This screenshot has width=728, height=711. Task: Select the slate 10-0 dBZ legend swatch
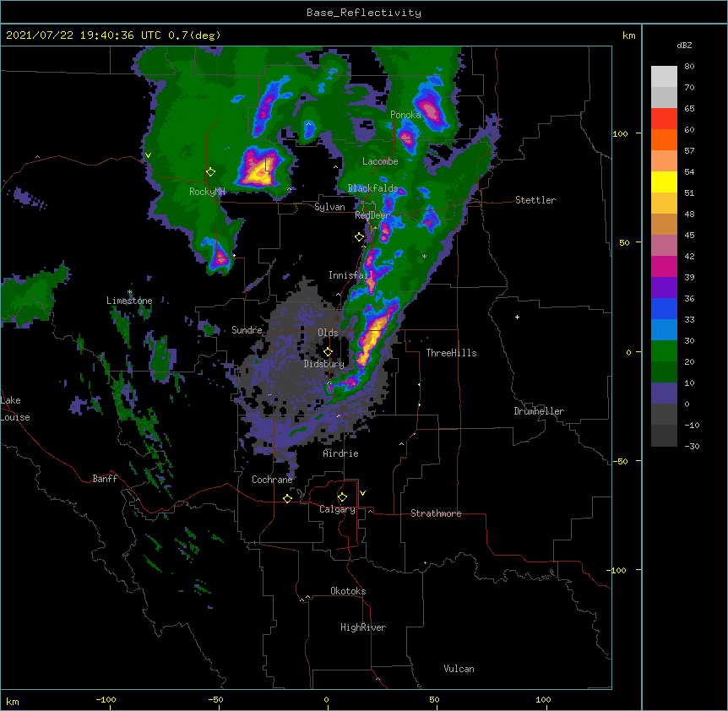coord(664,393)
